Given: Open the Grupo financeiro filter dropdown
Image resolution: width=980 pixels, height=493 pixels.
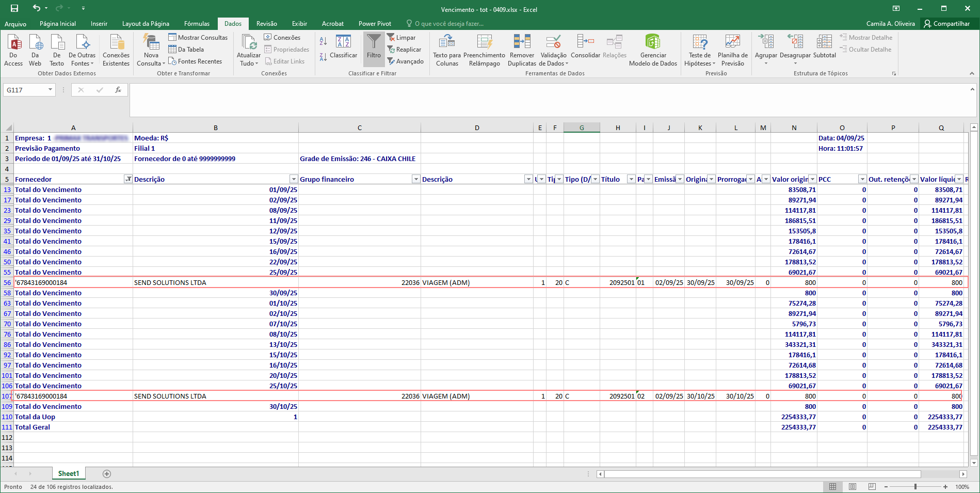Looking at the screenshot, I should point(415,179).
